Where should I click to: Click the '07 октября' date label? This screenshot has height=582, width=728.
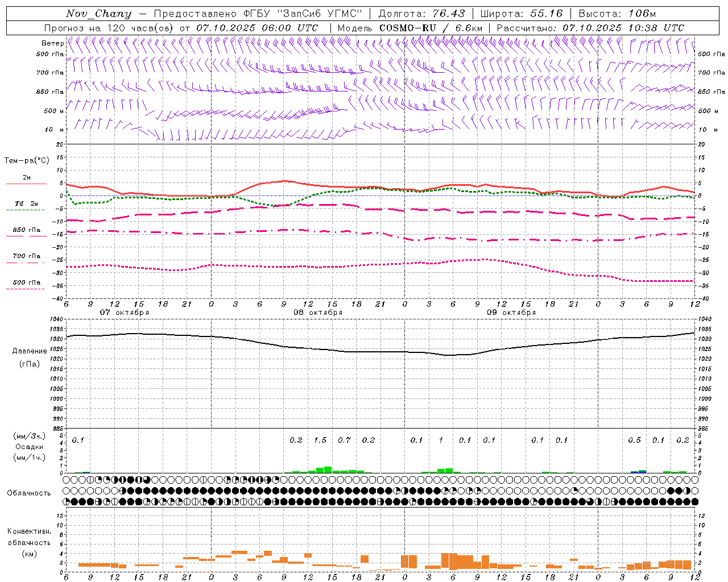(124, 313)
